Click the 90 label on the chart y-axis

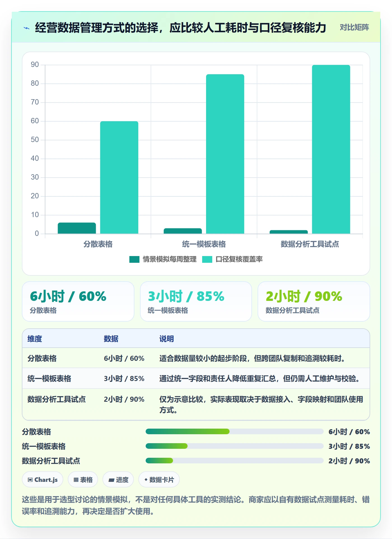(x=35, y=65)
